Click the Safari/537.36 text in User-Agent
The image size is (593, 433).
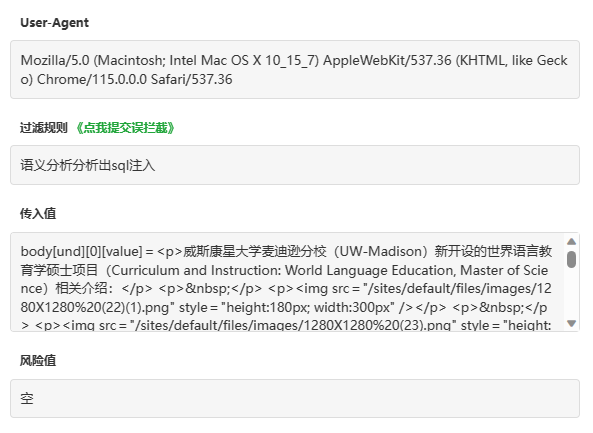191,79
